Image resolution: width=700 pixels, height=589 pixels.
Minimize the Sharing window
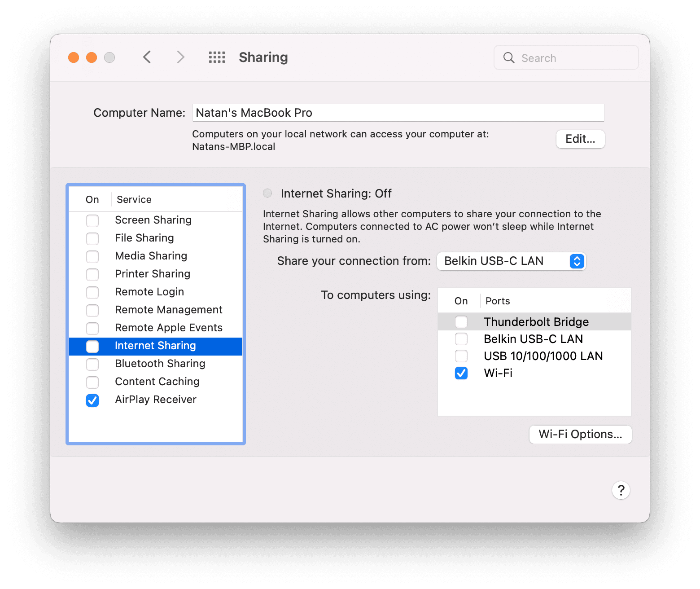92,57
